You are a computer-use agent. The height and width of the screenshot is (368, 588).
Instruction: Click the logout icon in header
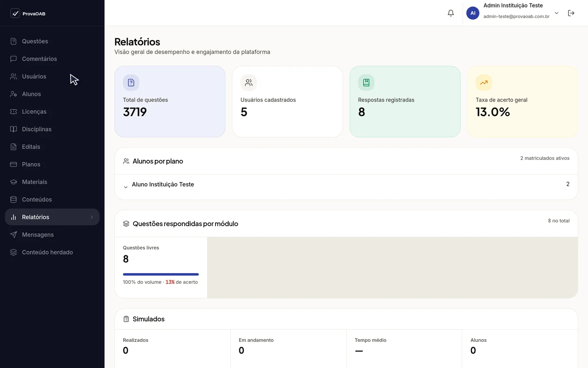[571, 13]
